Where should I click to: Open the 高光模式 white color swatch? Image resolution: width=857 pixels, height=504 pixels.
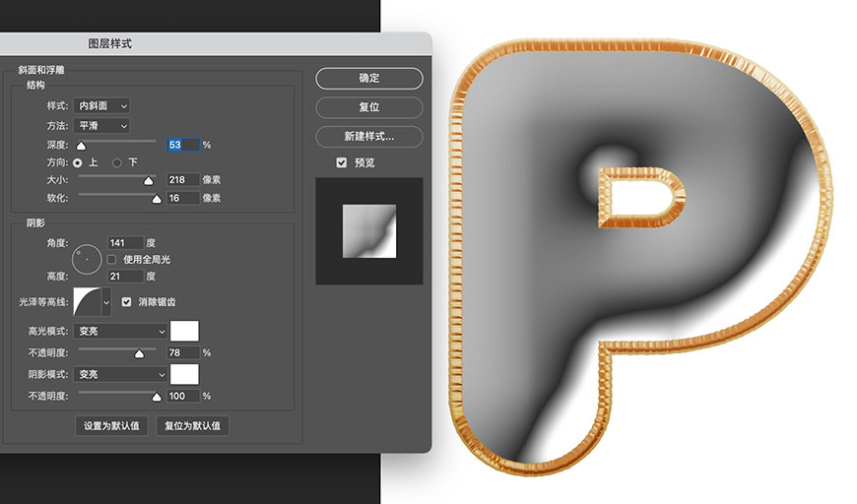pos(185,331)
